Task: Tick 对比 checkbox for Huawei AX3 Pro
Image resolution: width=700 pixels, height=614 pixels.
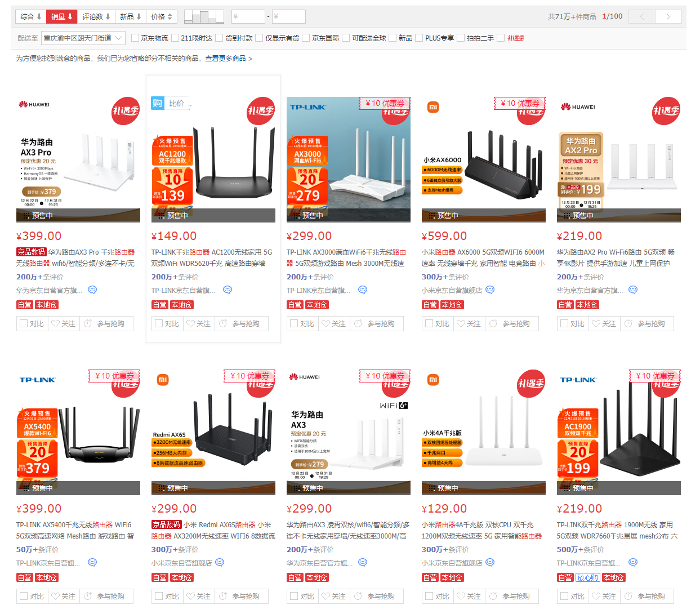Action: click(24, 324)
